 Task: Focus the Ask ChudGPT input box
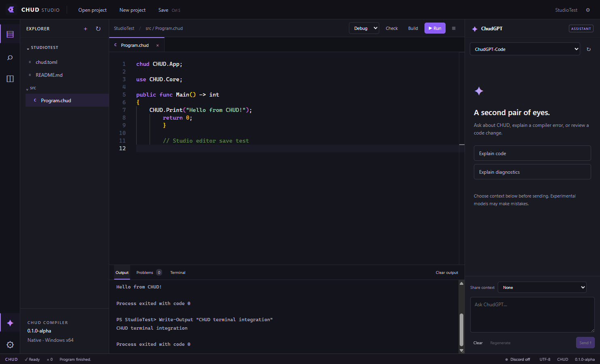click(532, 315)
